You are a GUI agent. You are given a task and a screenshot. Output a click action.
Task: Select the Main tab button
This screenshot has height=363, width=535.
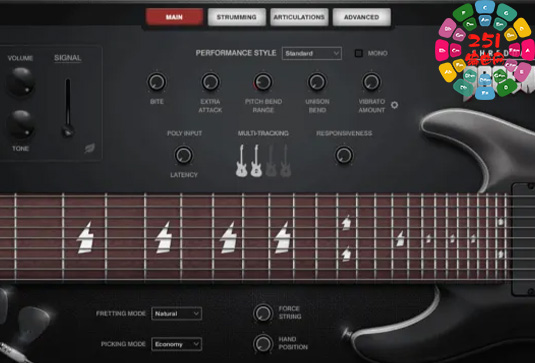[174, 17]
